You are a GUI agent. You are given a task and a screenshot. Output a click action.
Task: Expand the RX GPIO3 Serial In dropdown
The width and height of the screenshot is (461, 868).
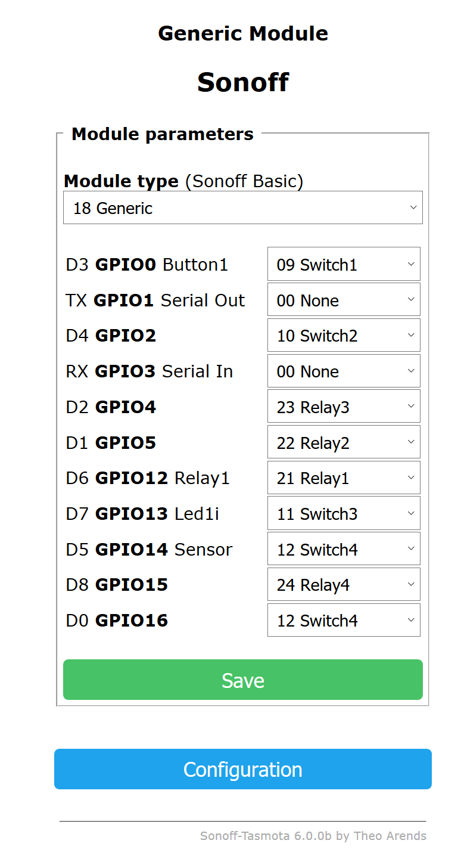coord(343,371)
